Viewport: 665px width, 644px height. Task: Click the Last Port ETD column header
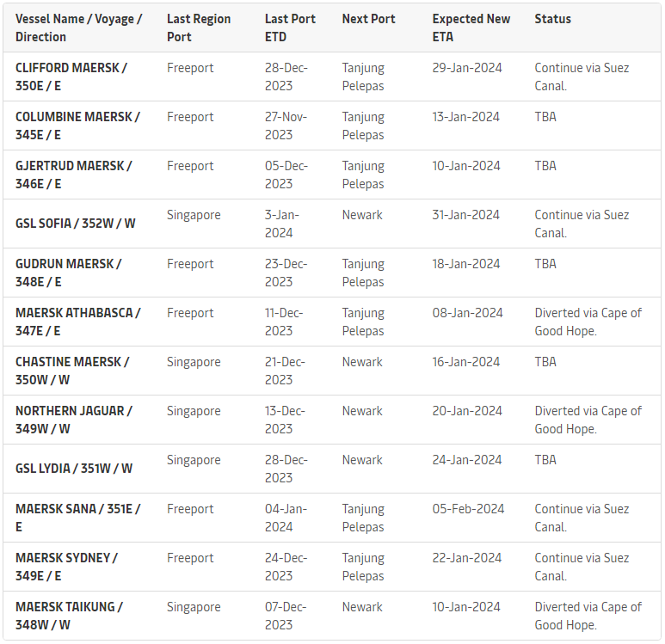(290, 28)
